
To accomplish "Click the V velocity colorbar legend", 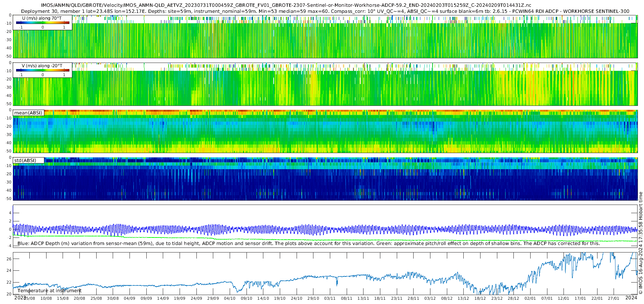I will [x=43, y=70].
